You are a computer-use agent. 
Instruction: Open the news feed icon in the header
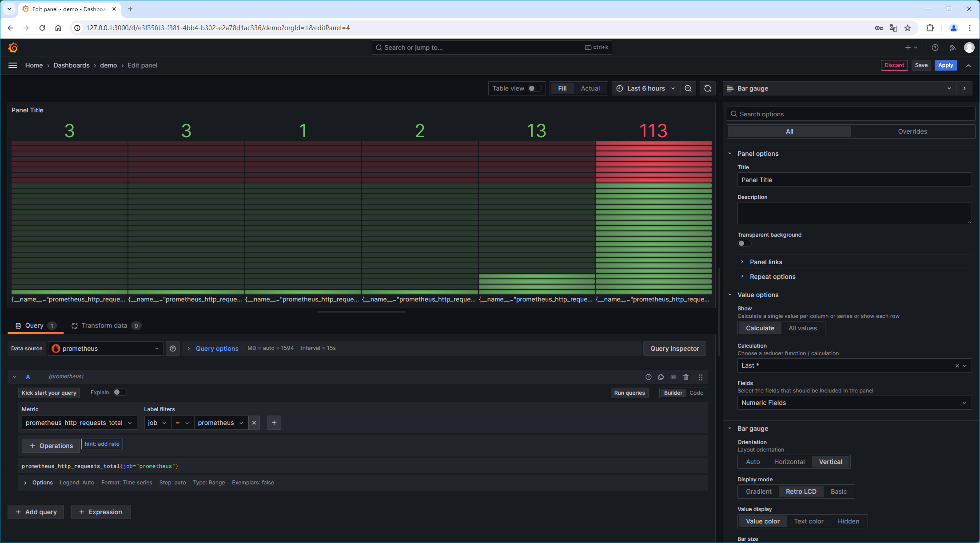[952, 48]
